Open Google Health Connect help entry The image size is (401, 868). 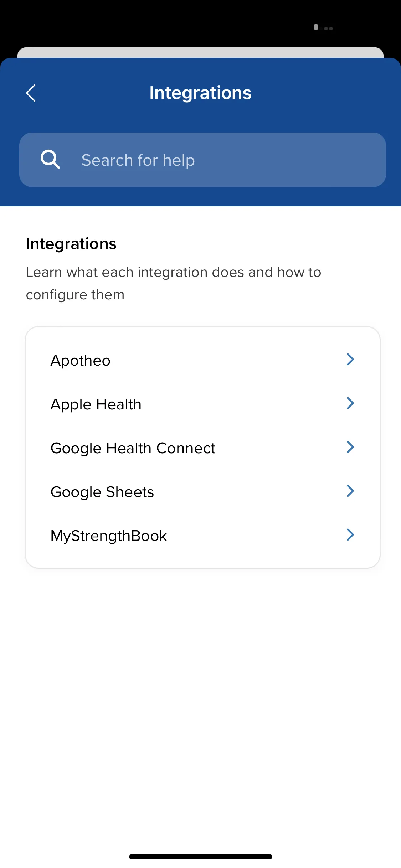(202, 448)
